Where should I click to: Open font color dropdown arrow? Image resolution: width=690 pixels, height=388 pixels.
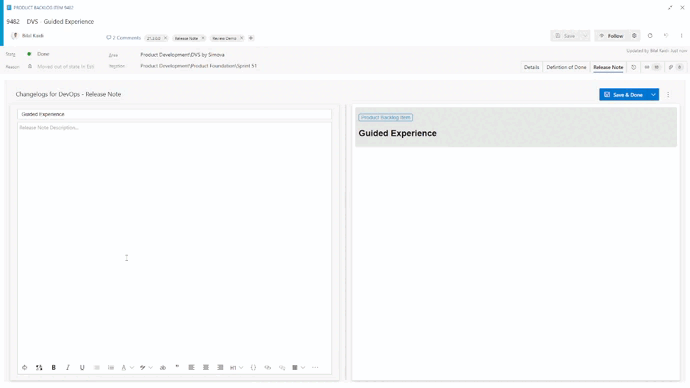(x=132, y=367)
